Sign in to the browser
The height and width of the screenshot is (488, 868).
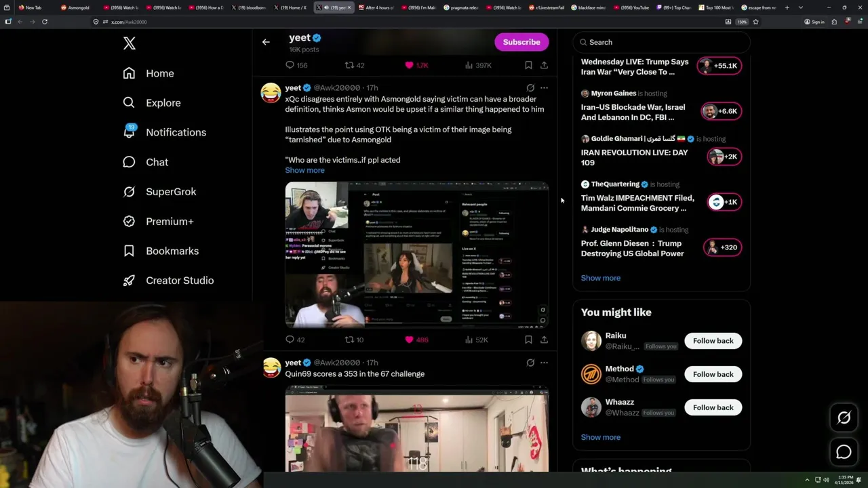814,22
